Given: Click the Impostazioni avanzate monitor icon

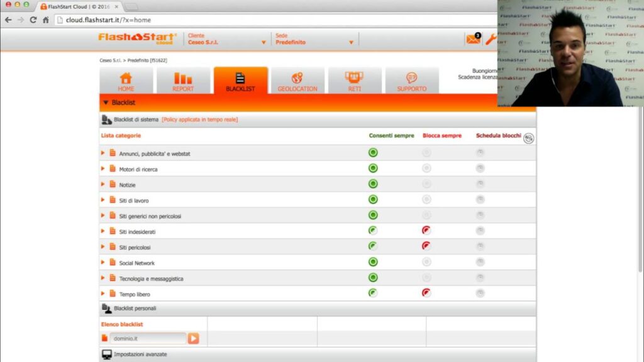Looking at the screenshot, I should [x=107, y=354].
